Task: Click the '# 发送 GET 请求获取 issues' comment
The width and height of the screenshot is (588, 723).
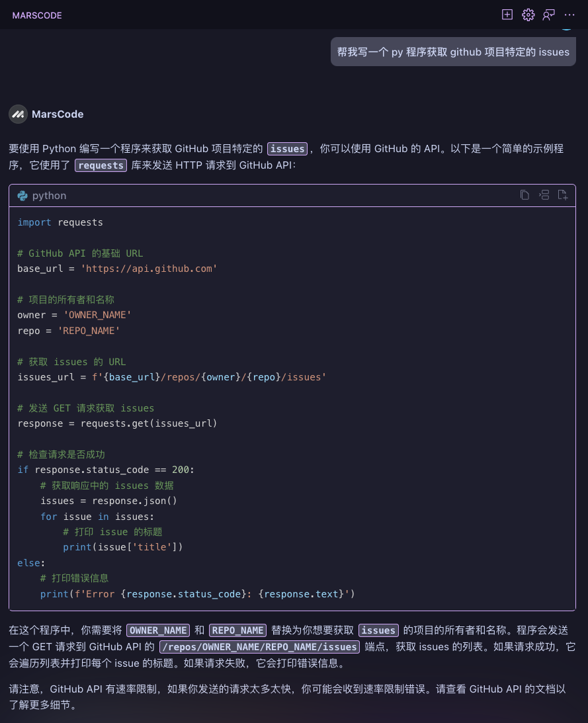Action: [86, 408]
